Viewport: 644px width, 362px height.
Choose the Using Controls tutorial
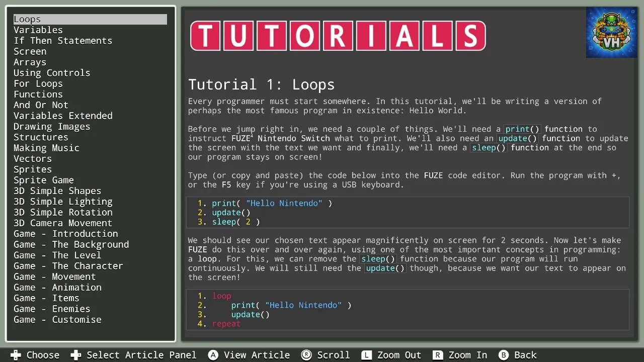point(52,73)
